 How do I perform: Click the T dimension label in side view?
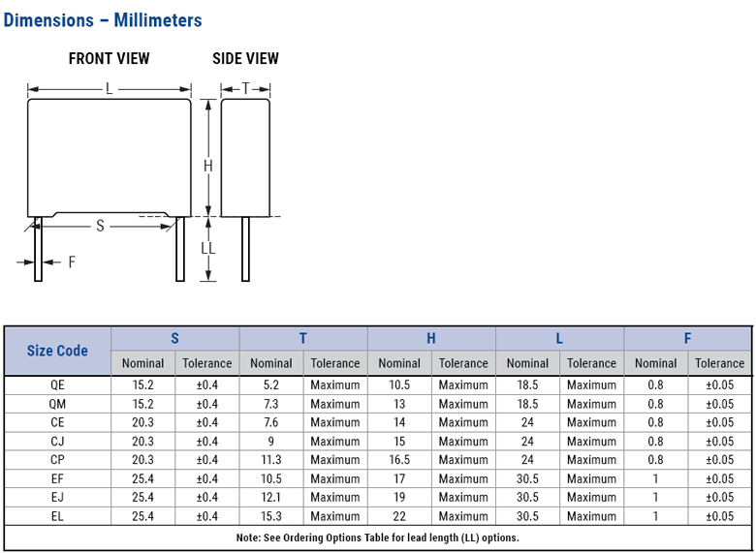246,89
